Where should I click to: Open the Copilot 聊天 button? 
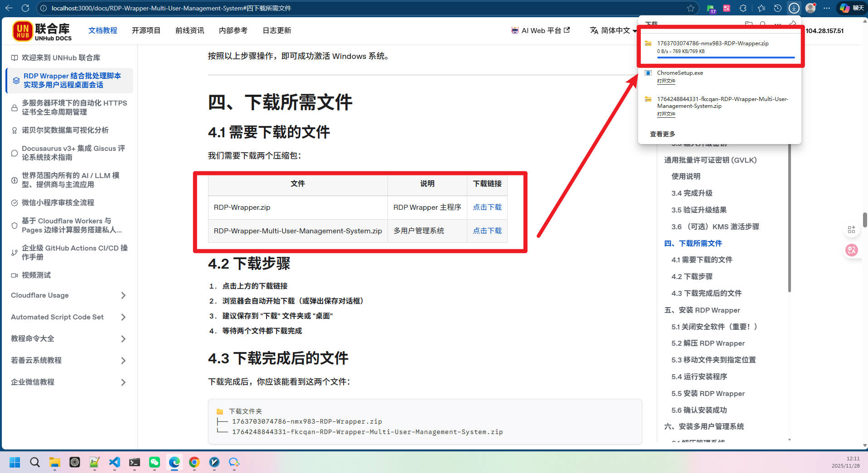[852, 8]
